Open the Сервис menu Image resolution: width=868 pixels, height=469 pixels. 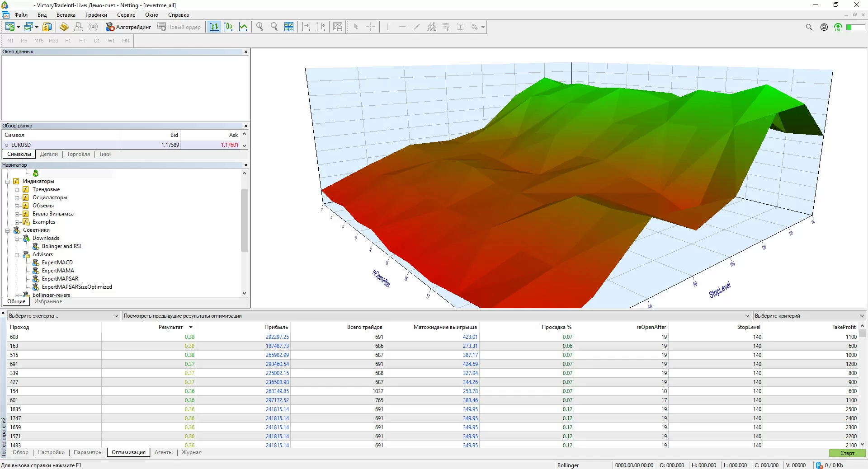(126, 15)
